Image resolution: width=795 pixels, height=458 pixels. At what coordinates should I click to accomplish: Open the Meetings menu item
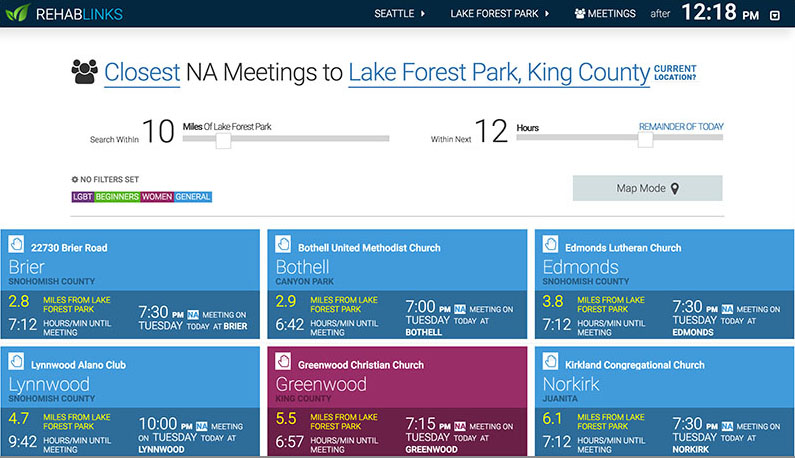tap(605, 14)
